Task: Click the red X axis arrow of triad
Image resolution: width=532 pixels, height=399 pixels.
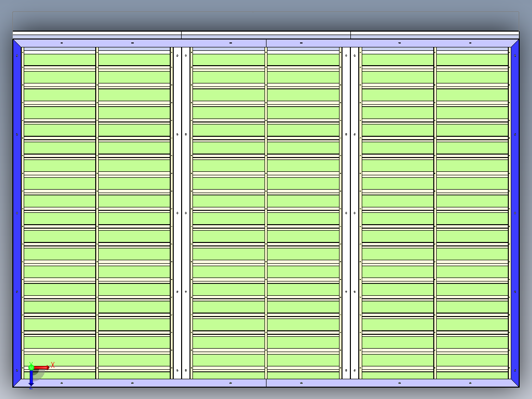Action: [41, 367]
